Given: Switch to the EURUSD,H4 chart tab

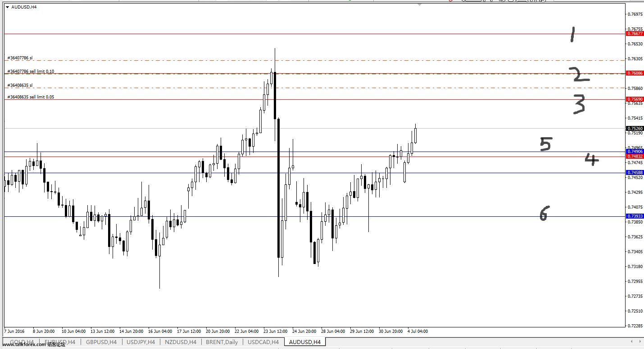Looking at the screenshot, I should pyautogui.click(x=60, y=342).
